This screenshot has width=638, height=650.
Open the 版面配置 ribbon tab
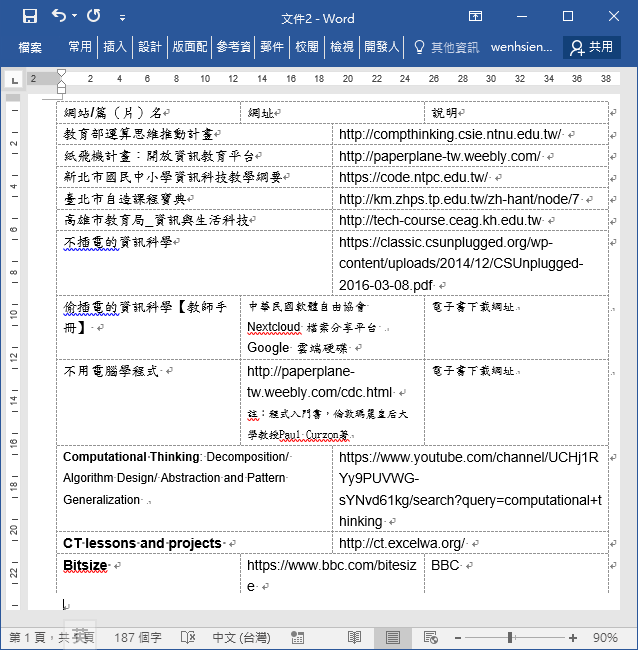(x=189, y=46)
